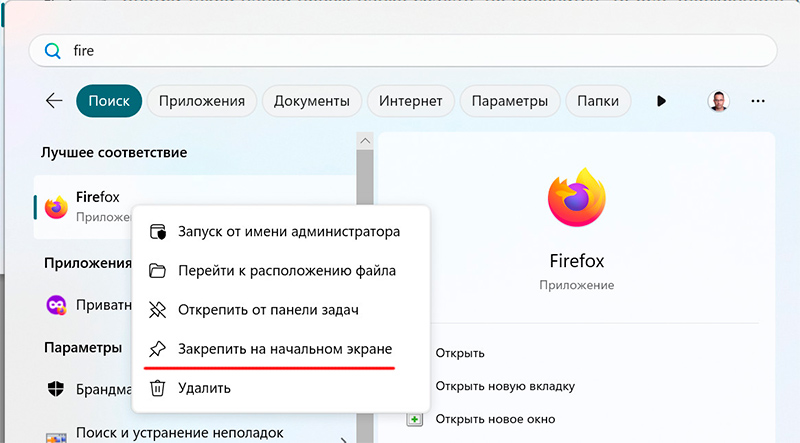Screen dimensions: 800x443
Task: Choose Перейти к расположению файла
Action: (286, 271)
